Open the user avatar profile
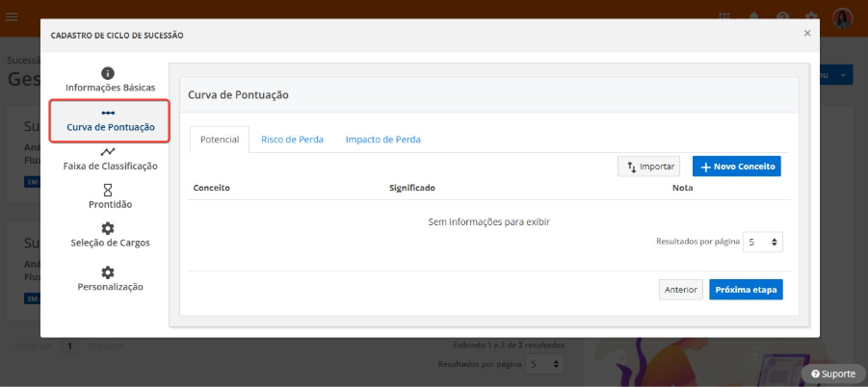 (x=842, y=18)
